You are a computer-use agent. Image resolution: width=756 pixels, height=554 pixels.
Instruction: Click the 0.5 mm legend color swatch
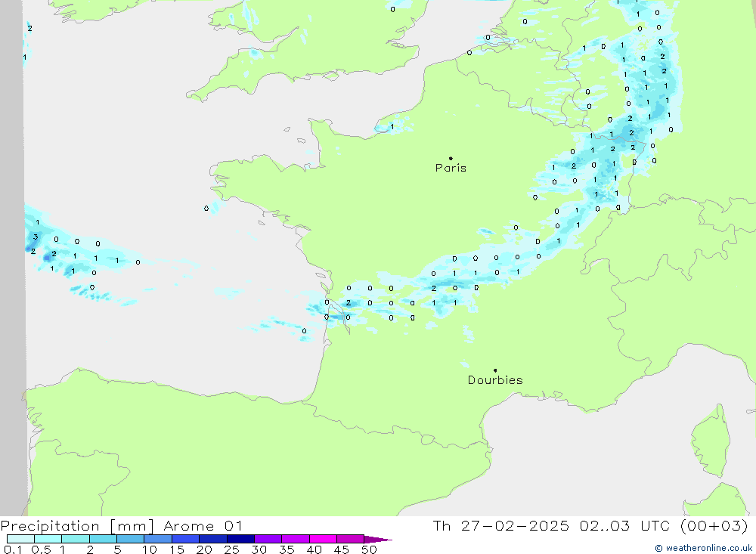[48, 539]
